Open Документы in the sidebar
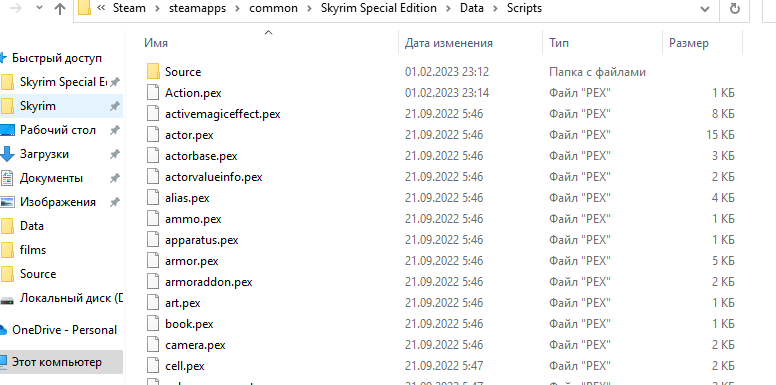 (51, 178)
